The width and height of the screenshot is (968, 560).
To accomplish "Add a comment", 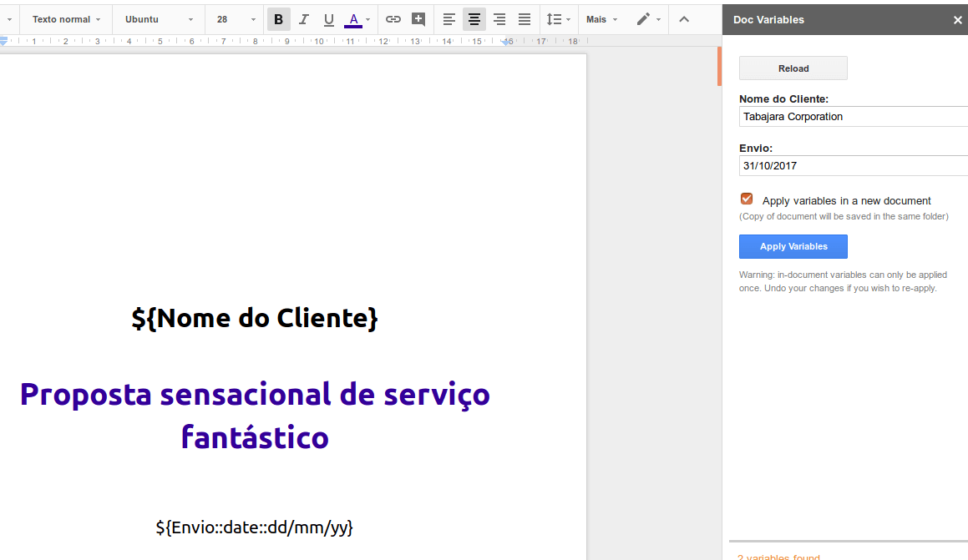I will click(418, 18).
